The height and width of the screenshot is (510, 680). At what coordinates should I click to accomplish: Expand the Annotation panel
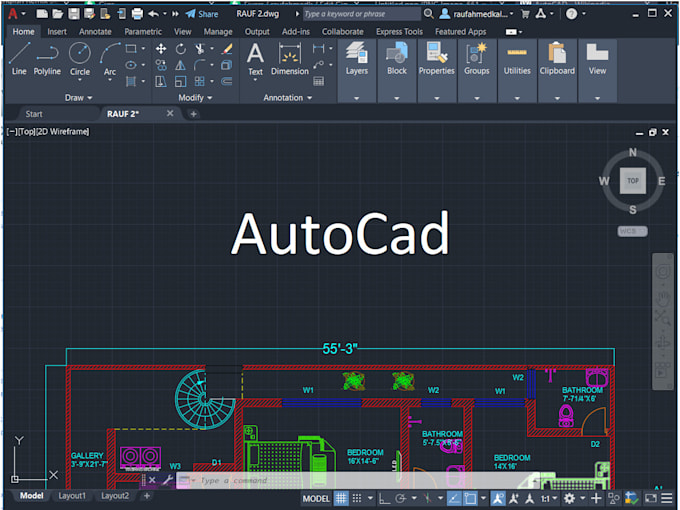pos(288,98)
